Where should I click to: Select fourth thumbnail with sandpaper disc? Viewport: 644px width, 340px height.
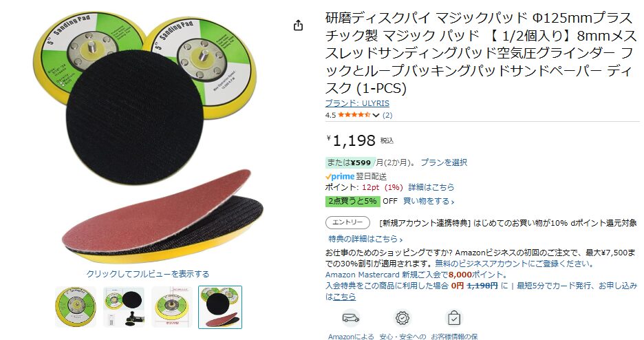click(x=220, y=308)
